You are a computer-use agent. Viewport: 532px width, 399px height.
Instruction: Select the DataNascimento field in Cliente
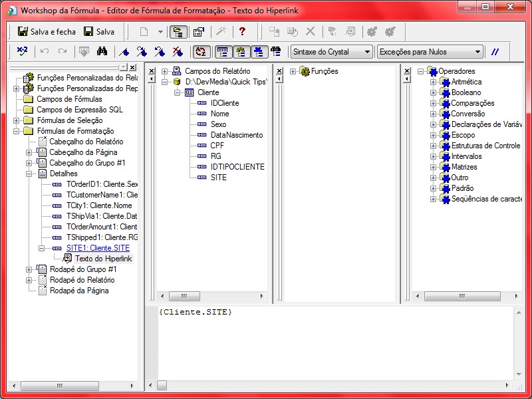coord(236,135)
